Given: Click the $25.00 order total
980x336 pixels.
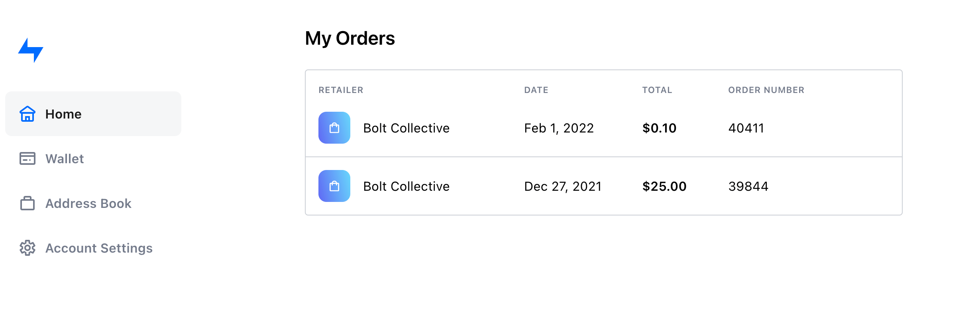Looking at the screenshot, I should (664, 186).
